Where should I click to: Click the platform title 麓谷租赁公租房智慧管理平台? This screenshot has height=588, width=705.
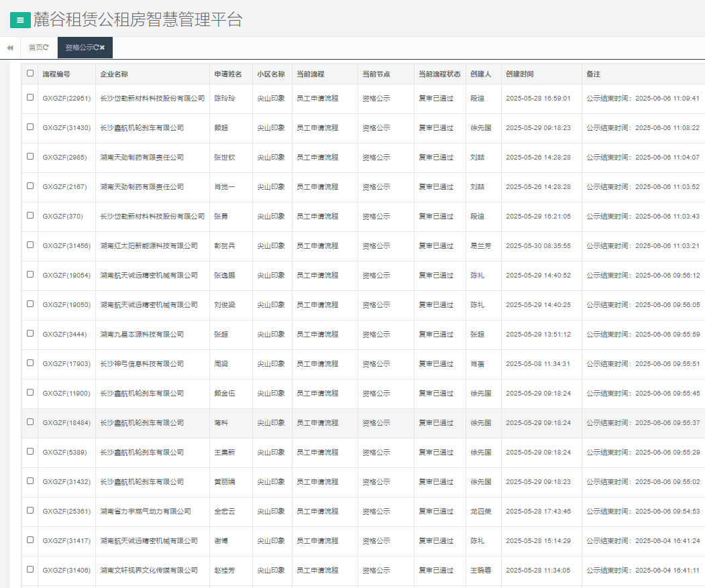tap(138, 20)
